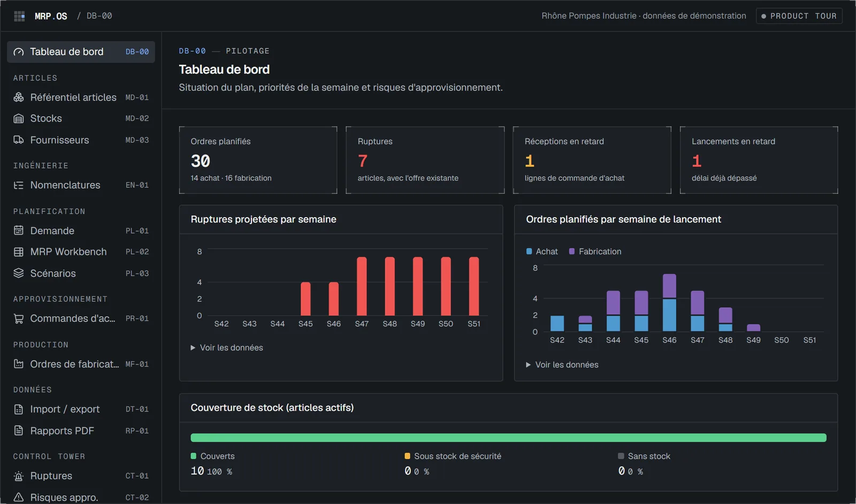Open the Ruptures KPI card showing 7

(x=425, y=160)
